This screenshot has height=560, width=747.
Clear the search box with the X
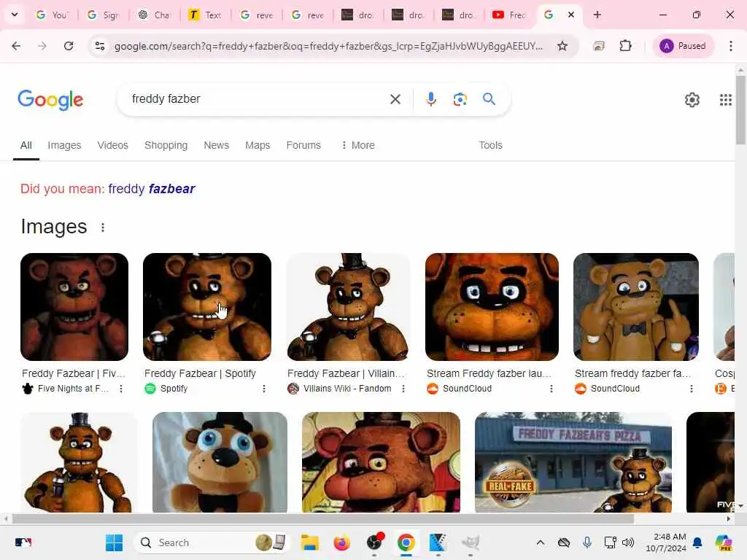(x=395, y=99)
